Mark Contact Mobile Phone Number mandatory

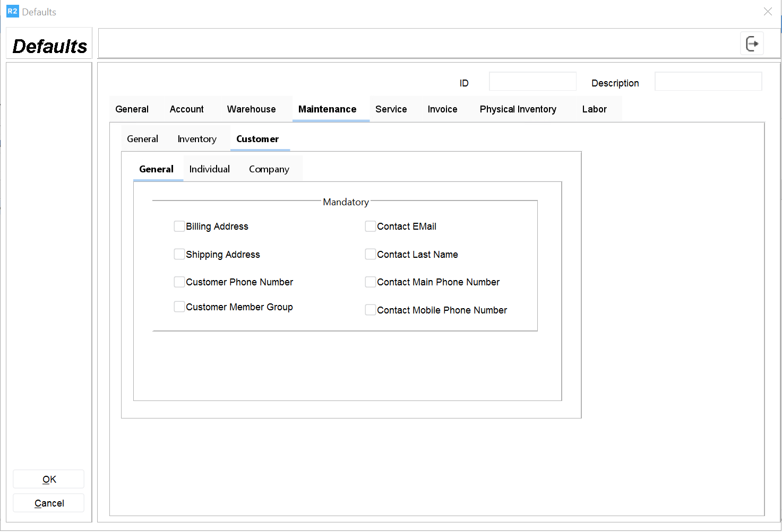click(371, 310)
